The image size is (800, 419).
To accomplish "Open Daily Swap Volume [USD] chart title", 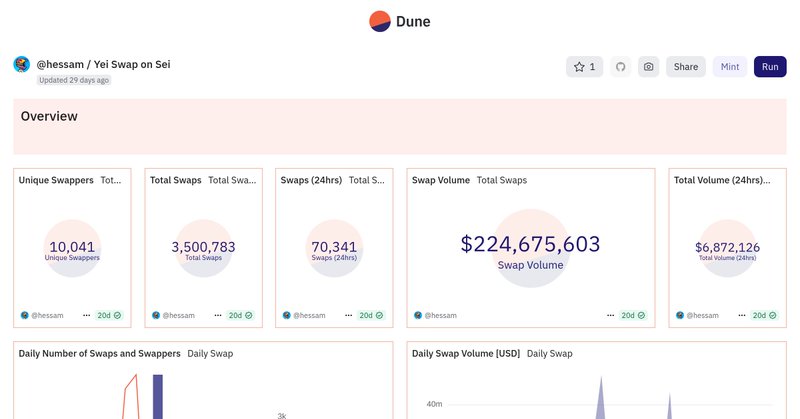I will tap(466, 353).
